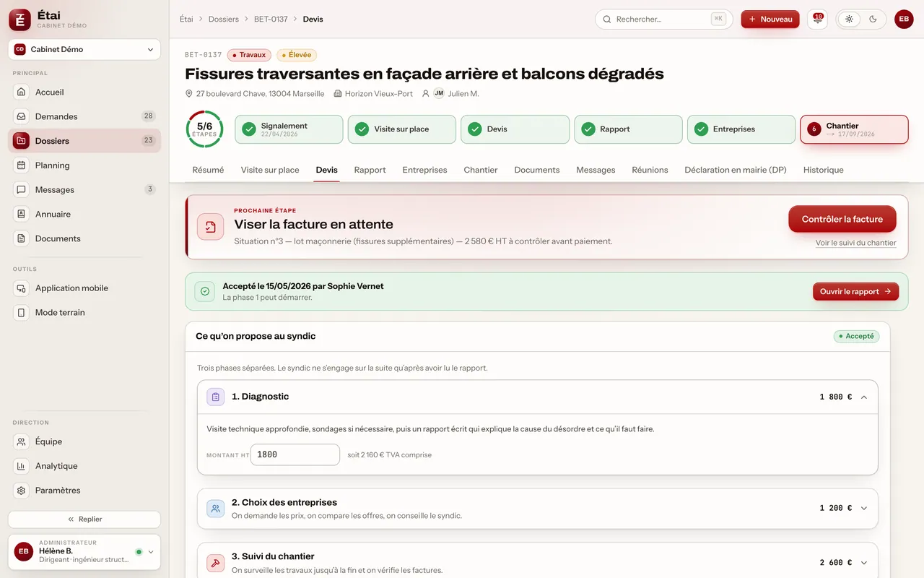Create new item with Nouveau button
Viewport: 924px width, 578px height.
pyautogui.click(x=770, y=20)
